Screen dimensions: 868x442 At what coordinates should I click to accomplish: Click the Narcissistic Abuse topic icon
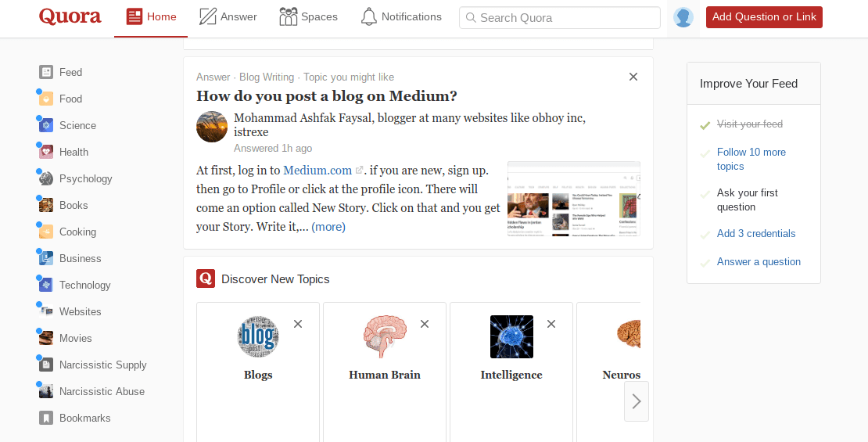coord(46,391)
